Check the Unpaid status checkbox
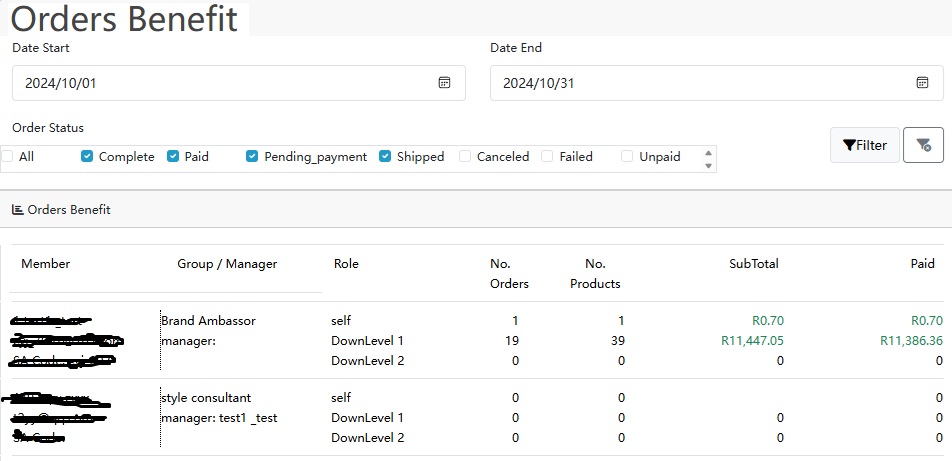The height and width of the screenshot is (461, 952). [x=627, y=157]
